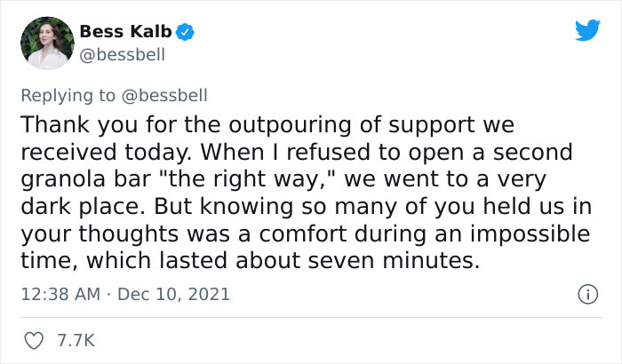
Task: Open the tweet info circle icon
Action: point(586,292)
